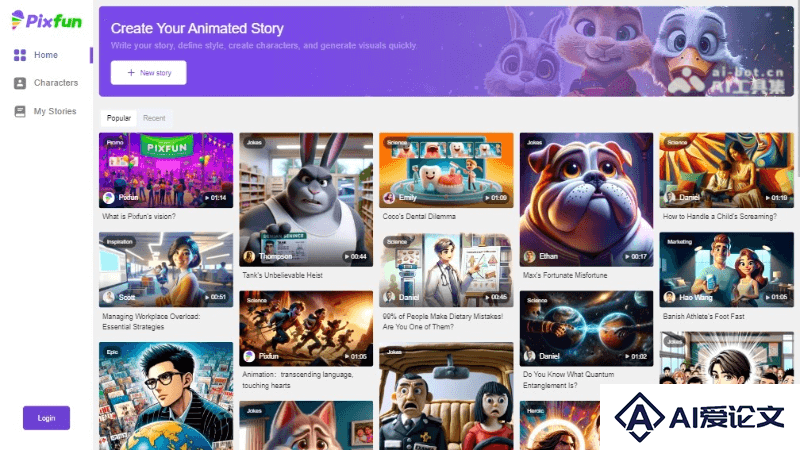This screenshot has height=450, width=800.
Task: Click the plus icon on New story
Action: [x=131, y=72]
